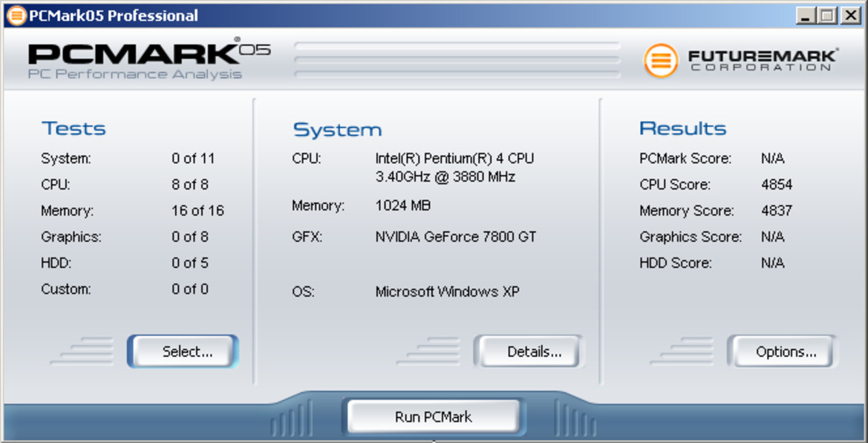Click '3.40GHz @ 3880 MHz' clock text
The image size is (868, 443).
pyautogui.click(x=446, y=177)
